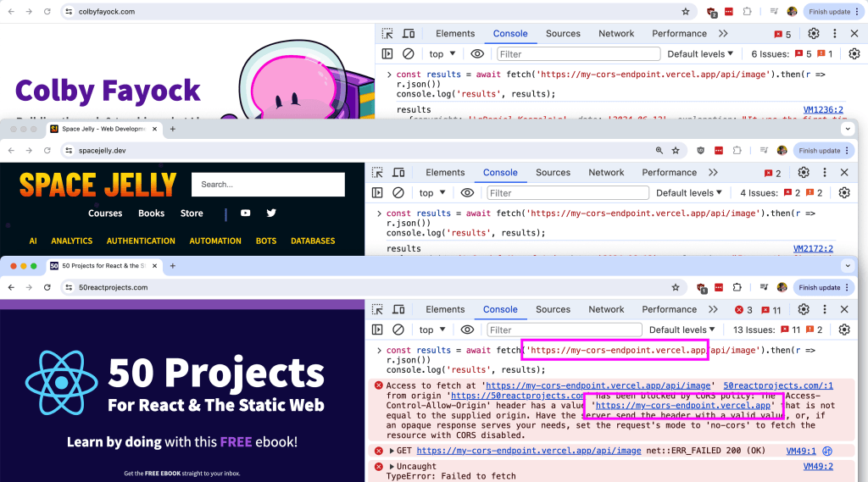Expand the Uncaught TypeError entry
868x482 pixels.
coord(392,467)
